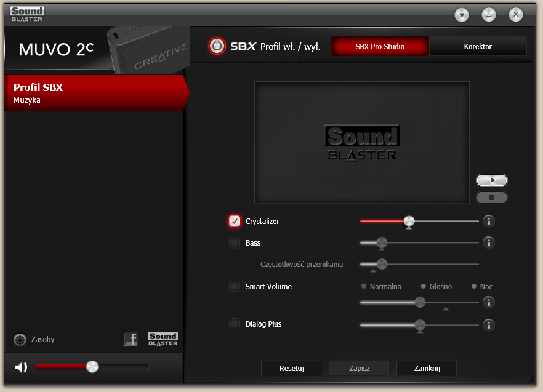Viewport: 543px width, 392px height.
Task: Click the Sound Blaster video preview area
Action: (362, 143)
